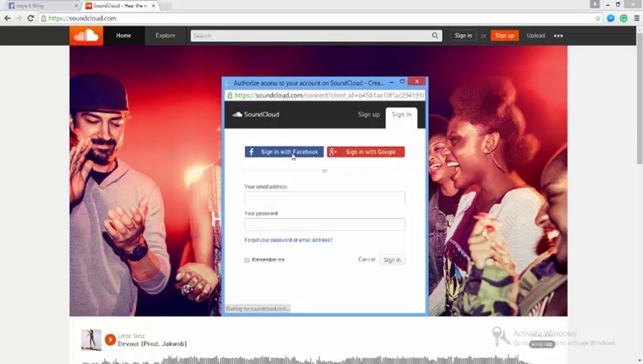
Task: Click the orange Sign up button
Action: [x=504, y=36]
